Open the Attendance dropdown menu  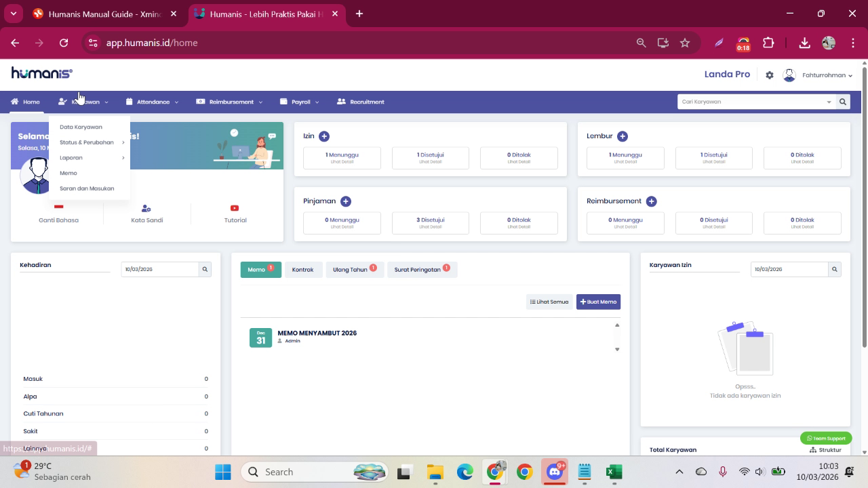153,102
